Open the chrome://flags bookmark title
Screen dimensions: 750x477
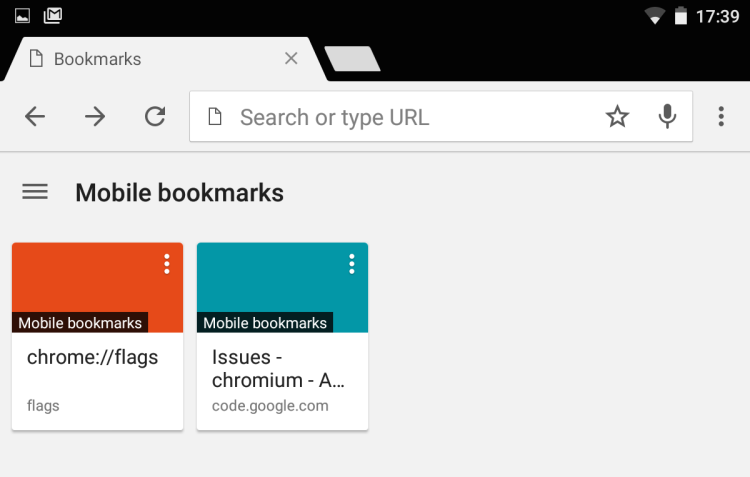point(92,358)
